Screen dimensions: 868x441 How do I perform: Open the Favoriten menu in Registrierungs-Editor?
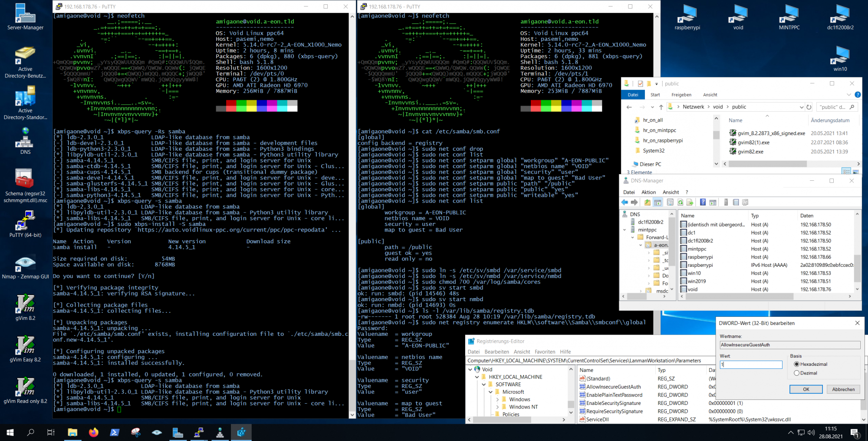(x=545, y=352)
